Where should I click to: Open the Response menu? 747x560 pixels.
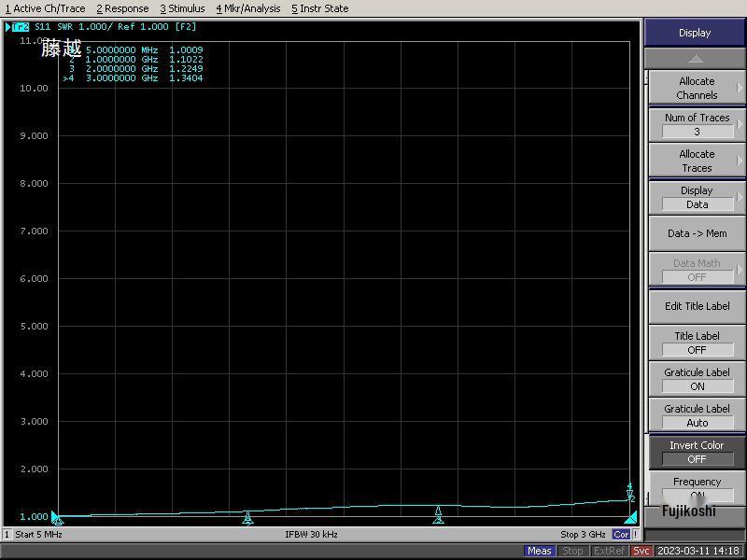tap(123, 8)
